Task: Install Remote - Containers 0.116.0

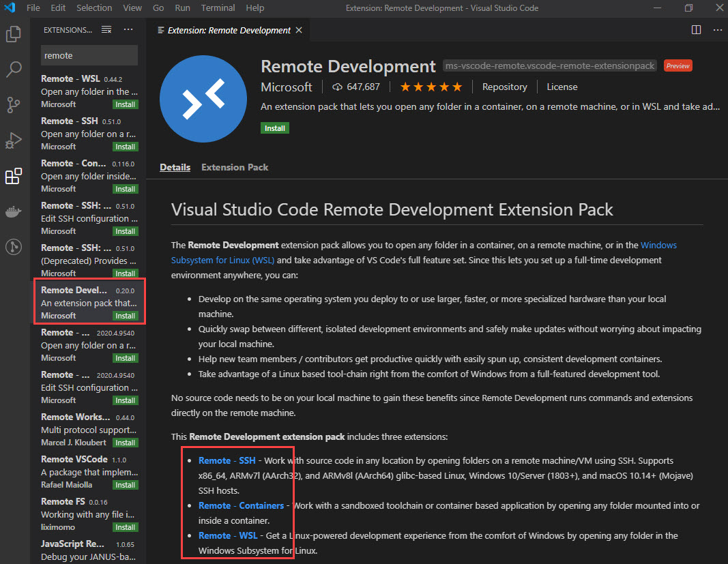Action: (126, 189)
